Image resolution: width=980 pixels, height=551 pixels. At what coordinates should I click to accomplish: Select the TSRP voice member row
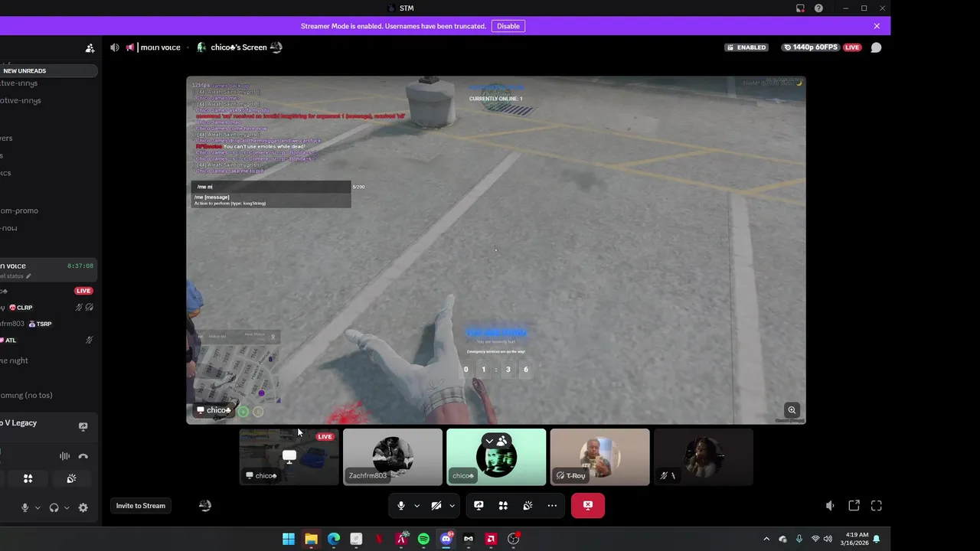click(48, 324)
